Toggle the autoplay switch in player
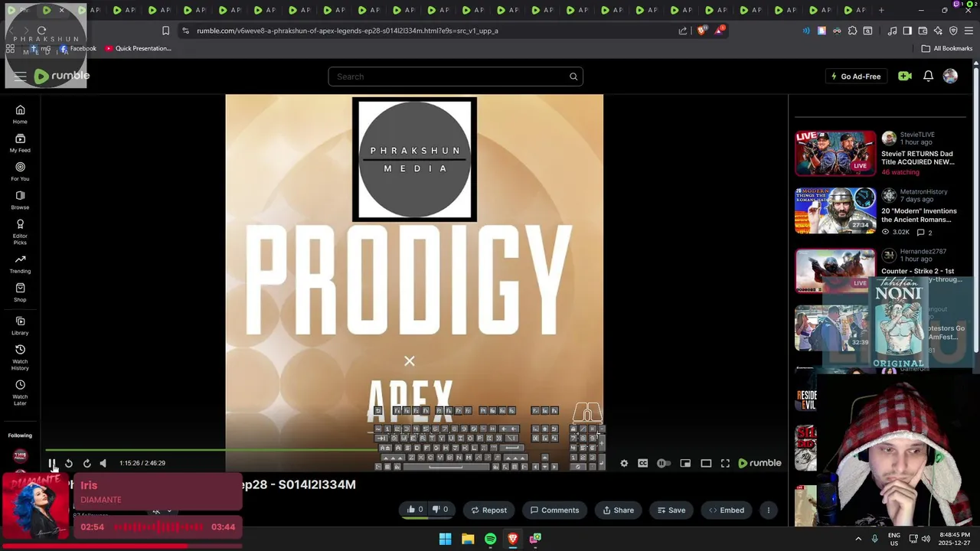The width and height of the screenshot is (980, 551). (663, 463)
